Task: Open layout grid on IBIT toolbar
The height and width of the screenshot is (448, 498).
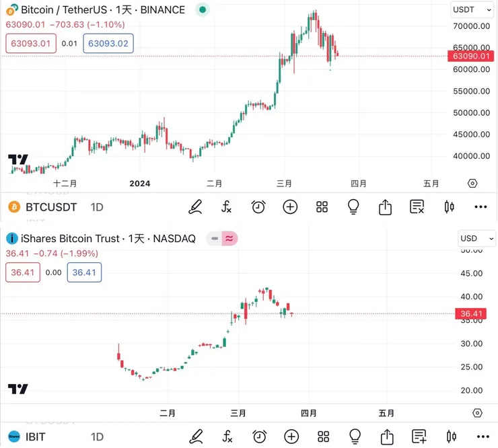Action: tap(323, 437)
